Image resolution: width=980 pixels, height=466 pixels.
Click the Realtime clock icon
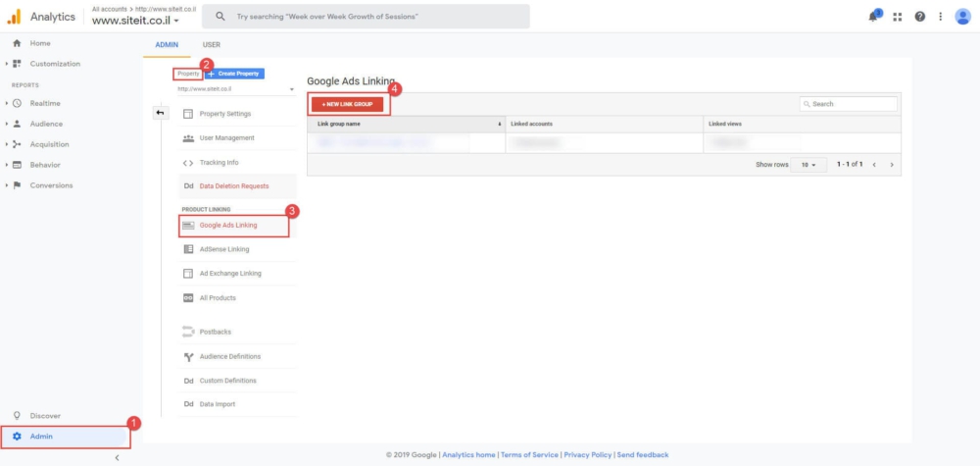[17, 103]
